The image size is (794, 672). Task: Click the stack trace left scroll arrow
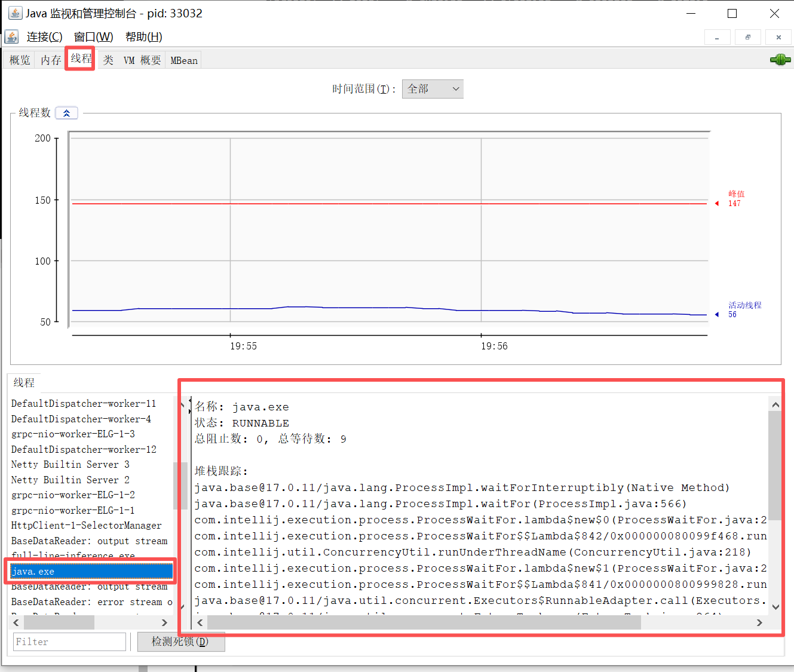pos(200,622)
